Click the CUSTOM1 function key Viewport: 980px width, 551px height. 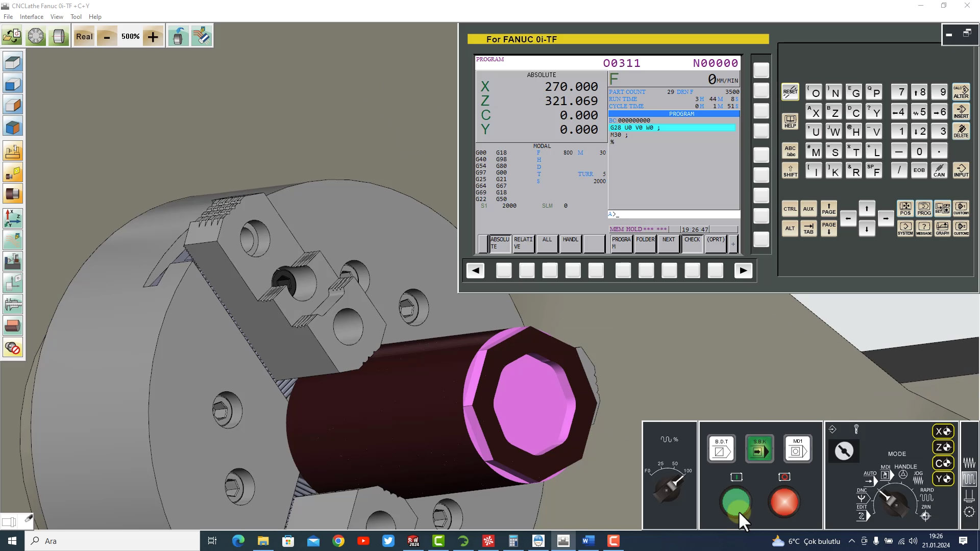point(961,208)
